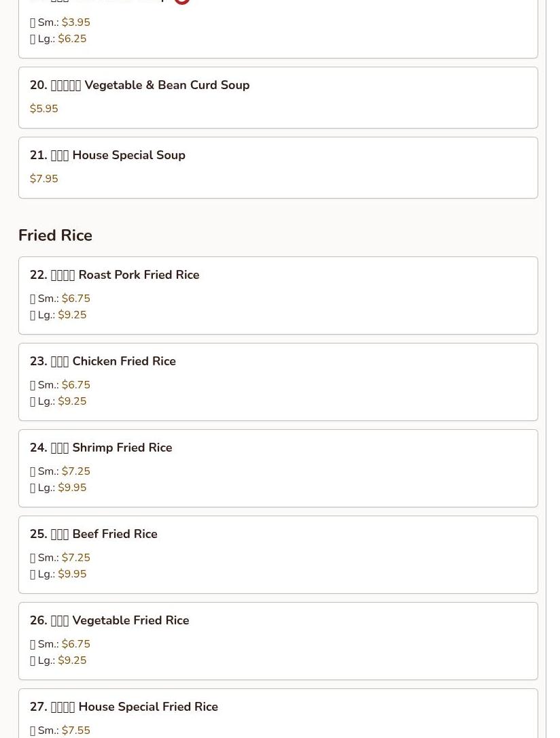
Task: Choose the large Beef Fried Rice price
Action: [x=58, y=574]
